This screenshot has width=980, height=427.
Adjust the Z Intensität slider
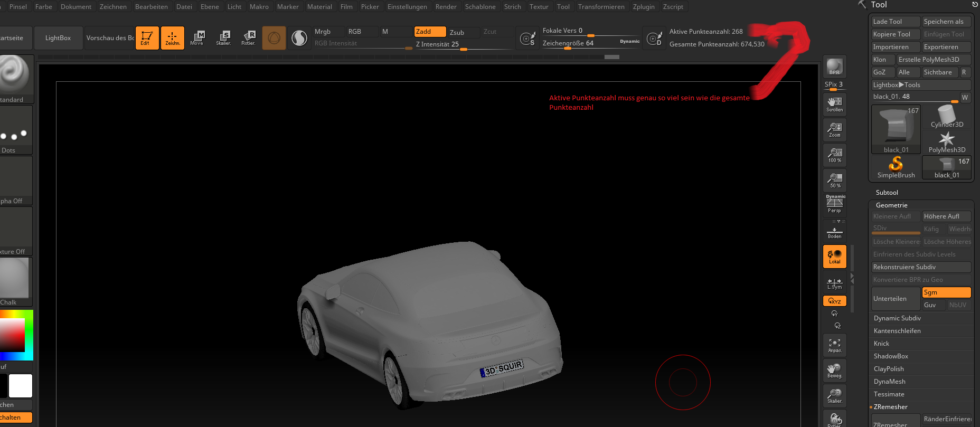tap(464, 44)
